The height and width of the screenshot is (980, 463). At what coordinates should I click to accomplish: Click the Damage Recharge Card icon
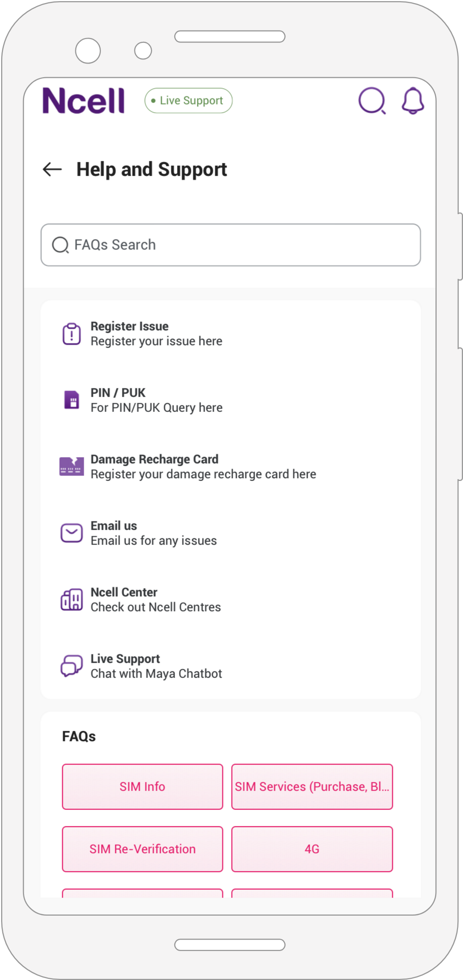72,466
